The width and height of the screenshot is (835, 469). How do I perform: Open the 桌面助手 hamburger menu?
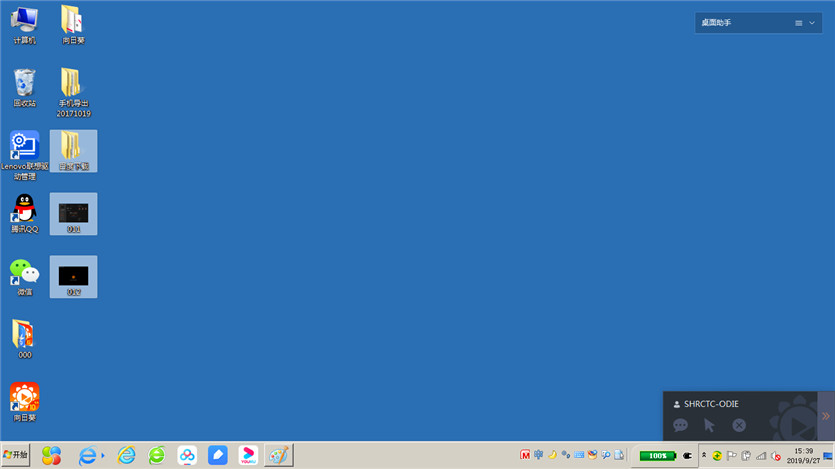click(x=798, y=23)
